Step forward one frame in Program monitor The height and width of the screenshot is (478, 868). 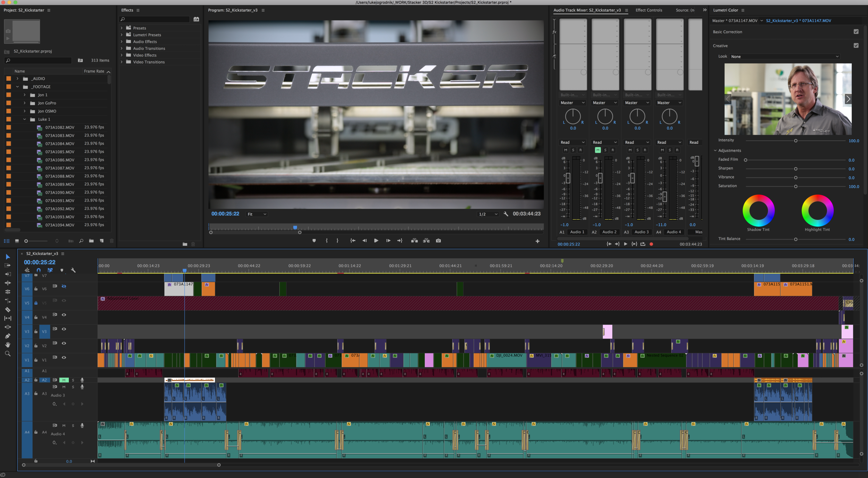[x=388, y=241]
